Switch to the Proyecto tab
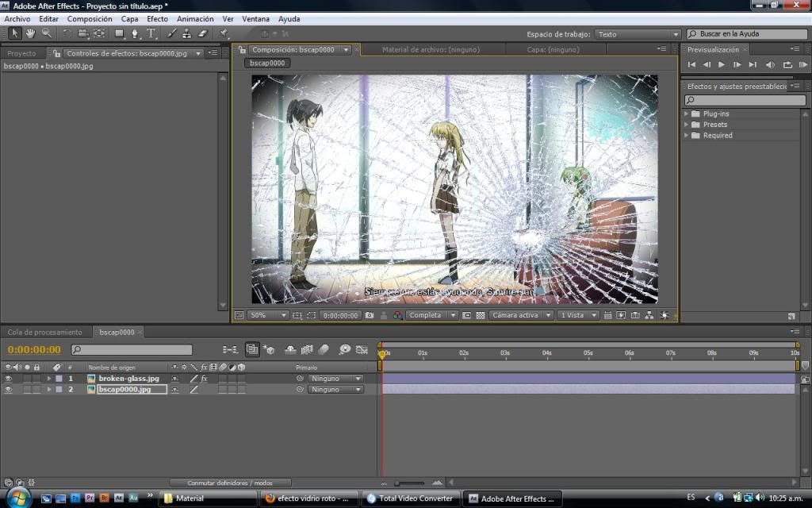812x508 pixels. pos(21,53)
